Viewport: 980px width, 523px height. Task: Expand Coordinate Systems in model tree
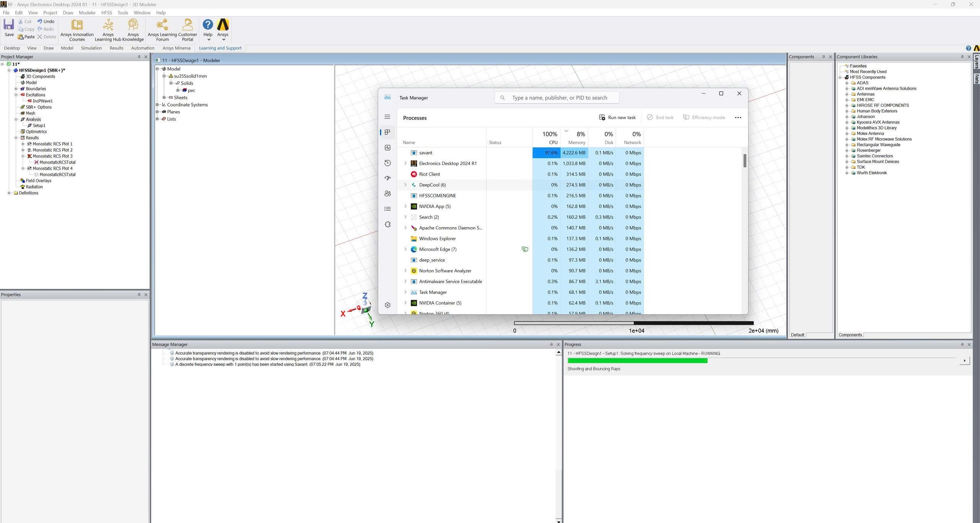[157, 105]
